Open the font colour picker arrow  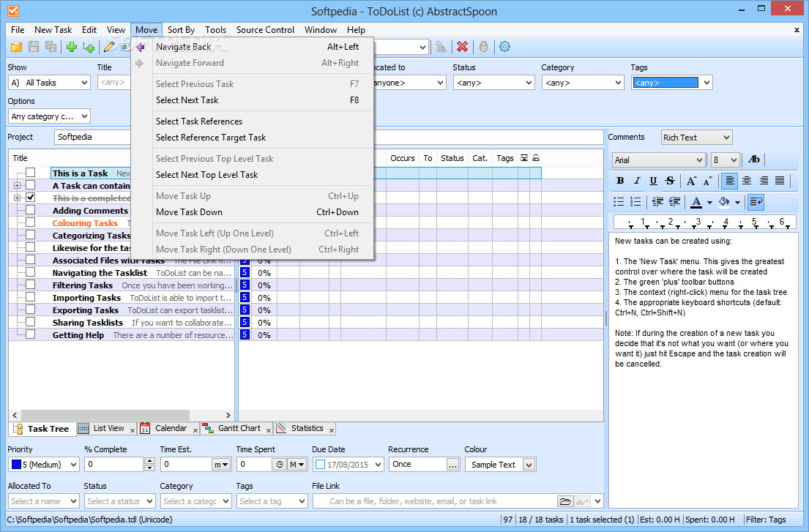[709, 202]
